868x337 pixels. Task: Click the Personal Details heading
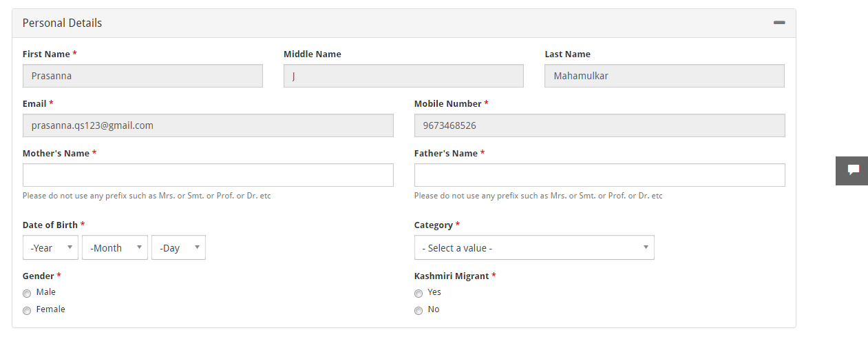(x=62, y=23)
